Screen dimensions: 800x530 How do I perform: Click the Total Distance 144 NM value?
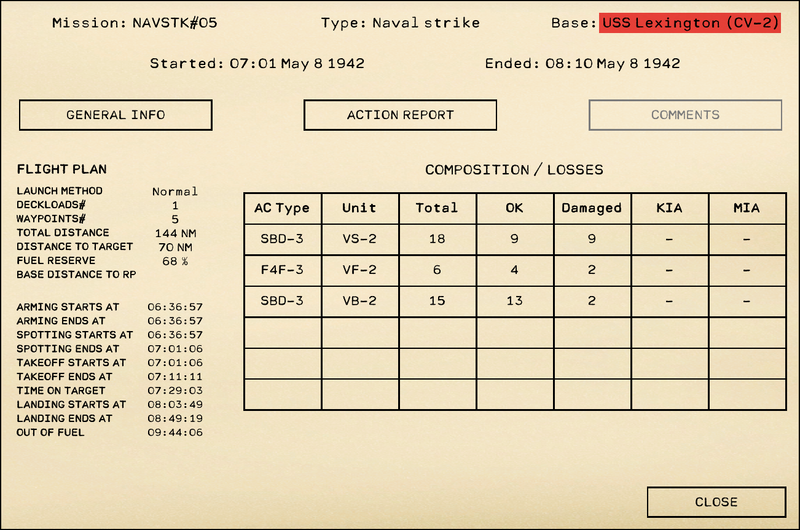(176, 234)
